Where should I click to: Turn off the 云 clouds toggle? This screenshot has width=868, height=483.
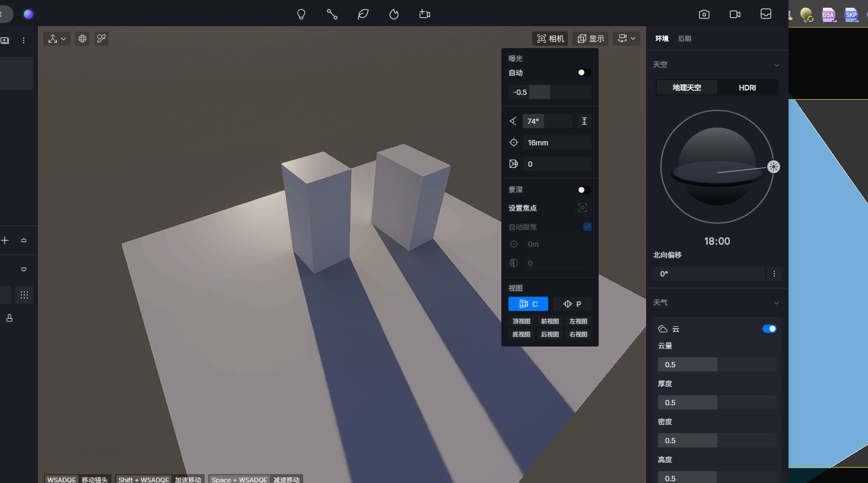769,329
